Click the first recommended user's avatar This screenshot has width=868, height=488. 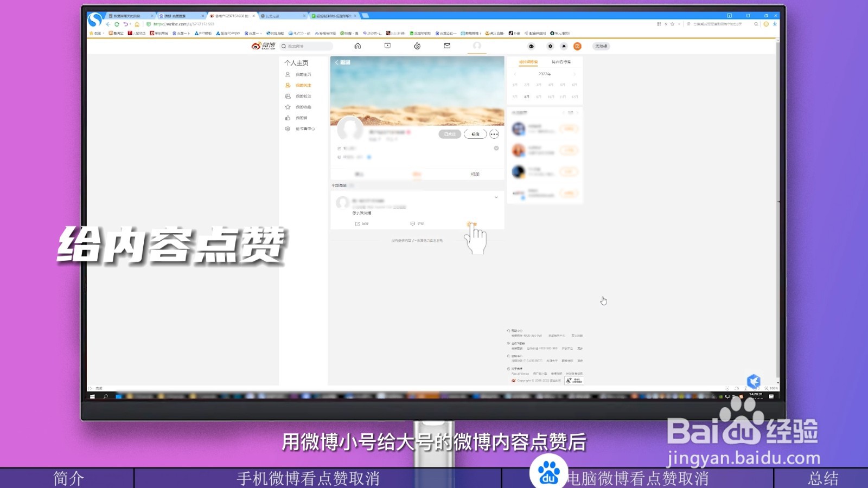(519, 129)
